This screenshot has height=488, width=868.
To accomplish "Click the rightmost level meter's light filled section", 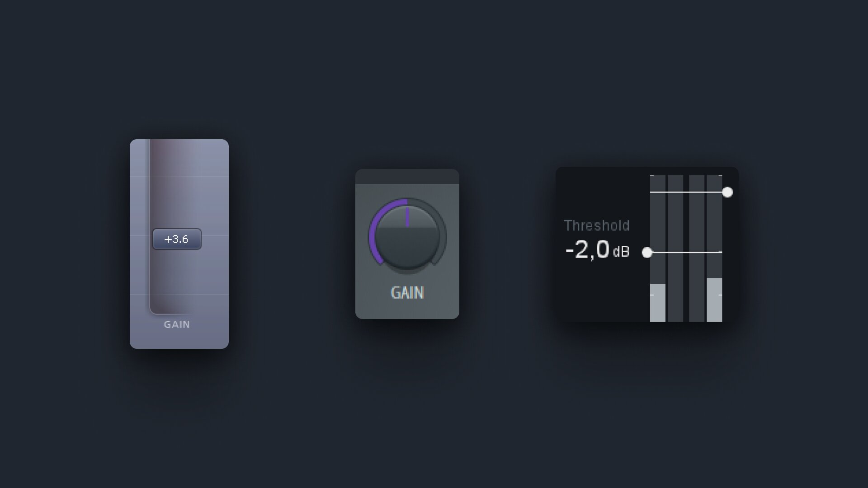I will pyautogui.click(x=714, y=300).
